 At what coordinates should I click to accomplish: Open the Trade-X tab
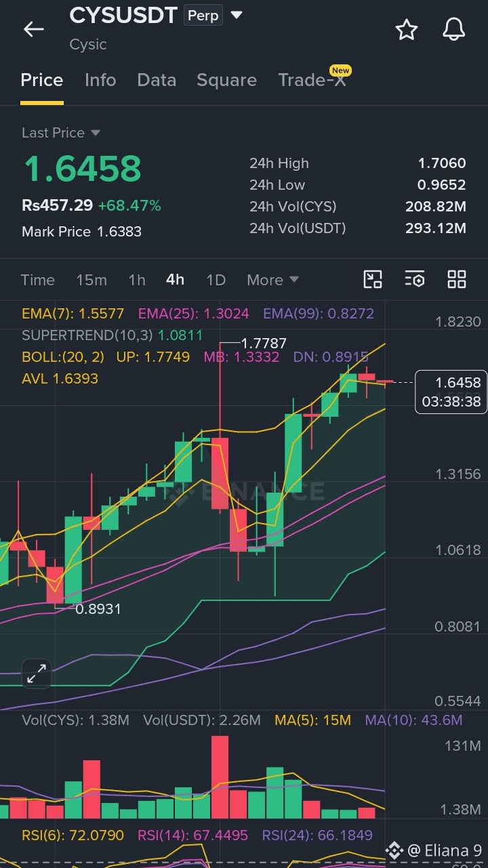coord(312,80)
